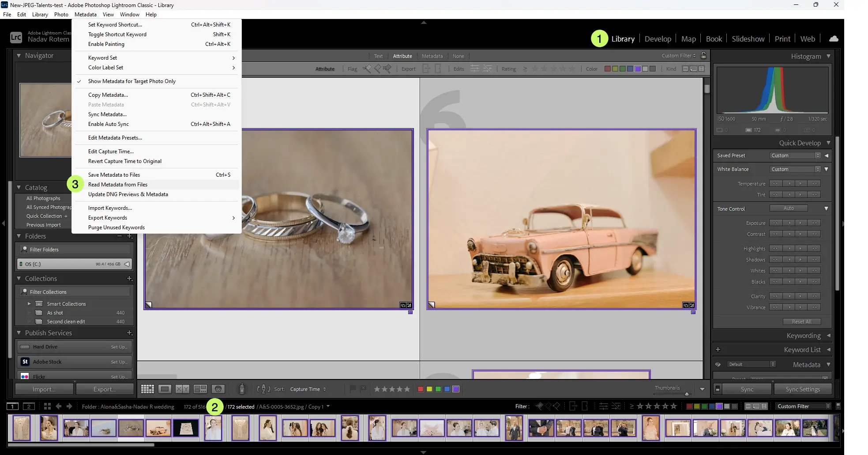Viewport: 868px width, 455px height.
Task: Collapse the Navigator panel
Action: (19, 56)
